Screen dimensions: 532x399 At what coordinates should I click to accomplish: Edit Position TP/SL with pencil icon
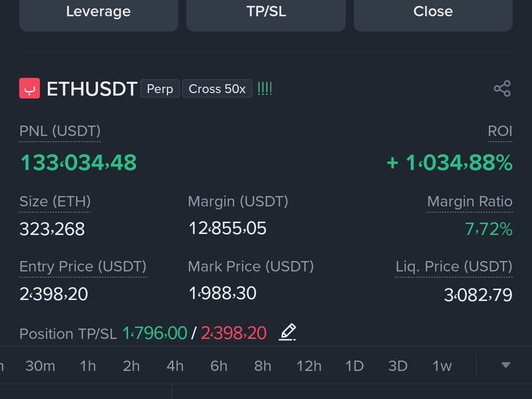click(287, 332)
